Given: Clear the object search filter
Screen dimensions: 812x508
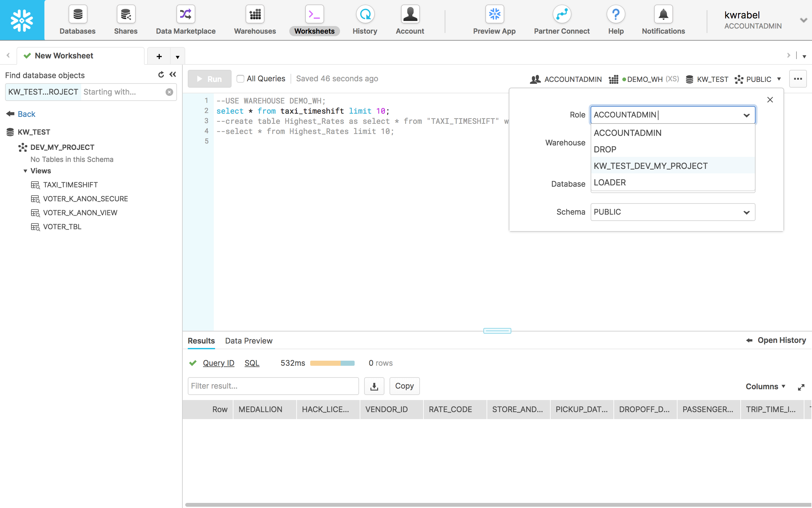Looking at the screenshot, I should click(169, 92).
